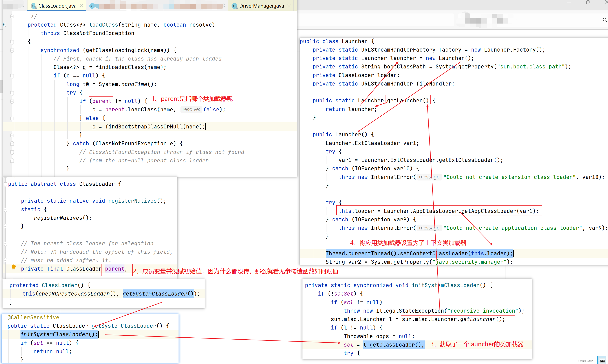The width and height of the screenshot is (608, 364).
Task: Collapse fold marker at '} else {' line
Action: tap(12, 118)
